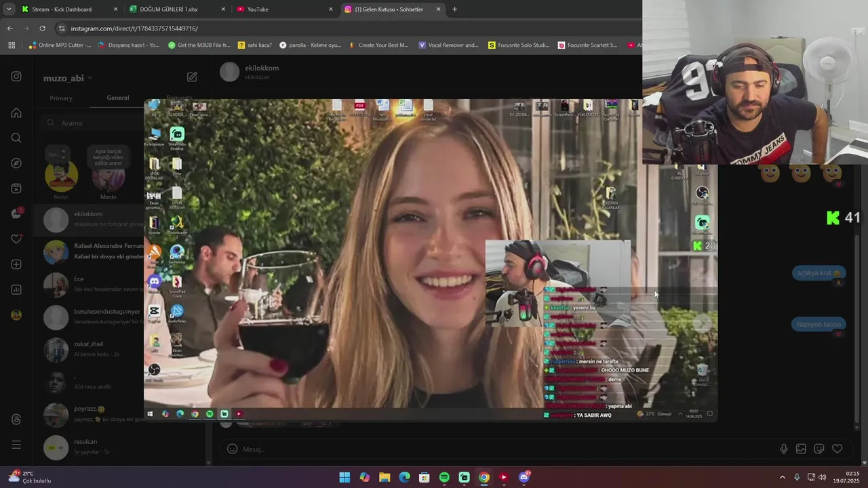Show hidden system tray icons chevron

coord(782,477)
